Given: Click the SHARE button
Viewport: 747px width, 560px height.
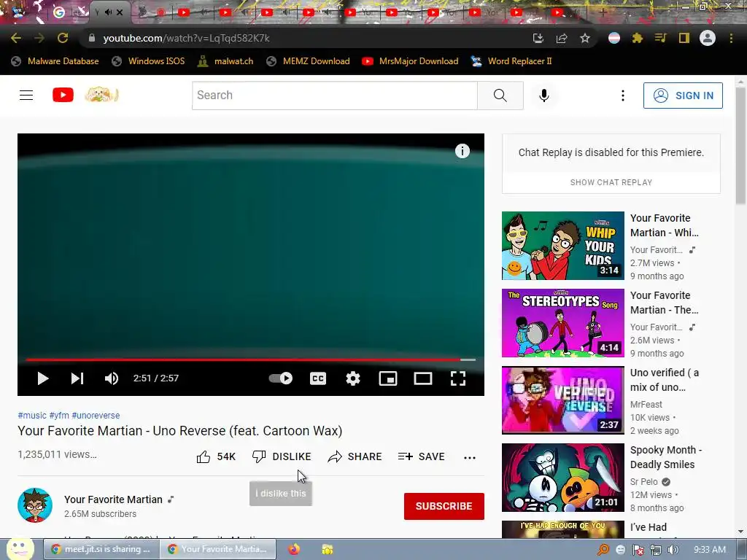Looking at the screenshot, I should pos(355,456).
